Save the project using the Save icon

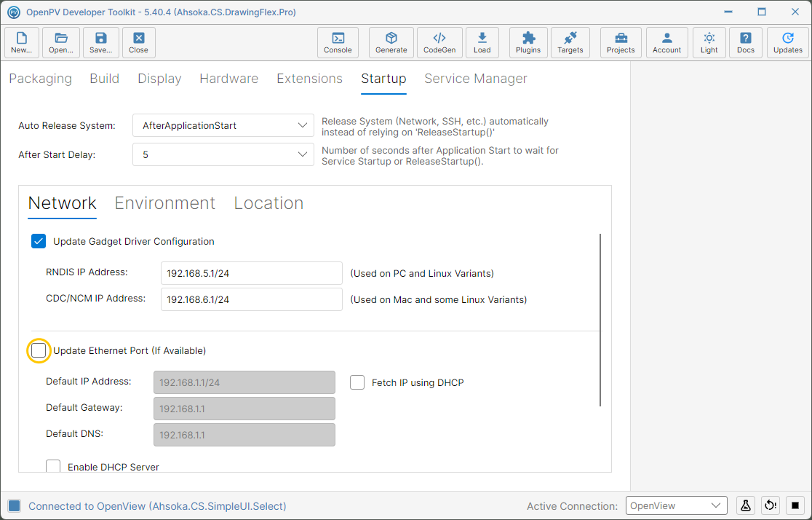(101, 42)
